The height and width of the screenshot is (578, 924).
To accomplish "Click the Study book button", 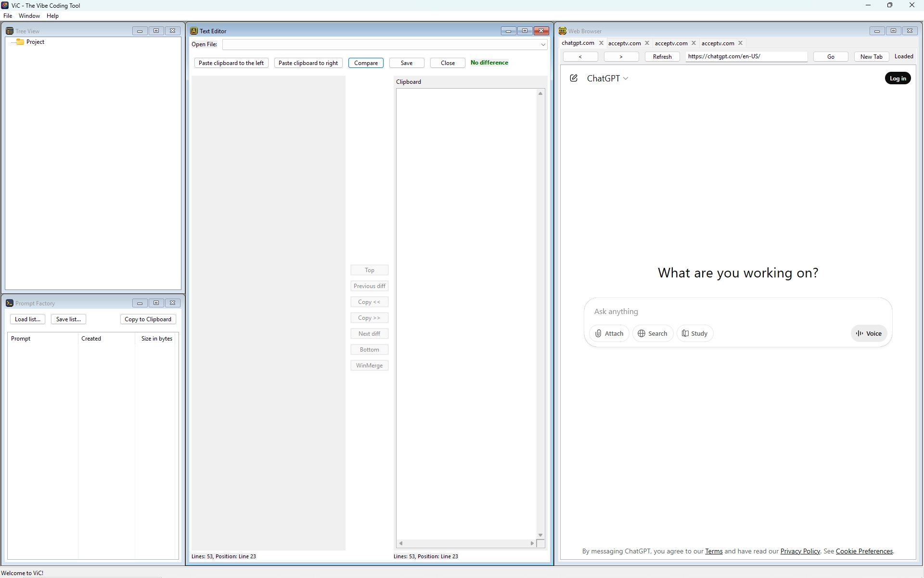I will [694, 333].
